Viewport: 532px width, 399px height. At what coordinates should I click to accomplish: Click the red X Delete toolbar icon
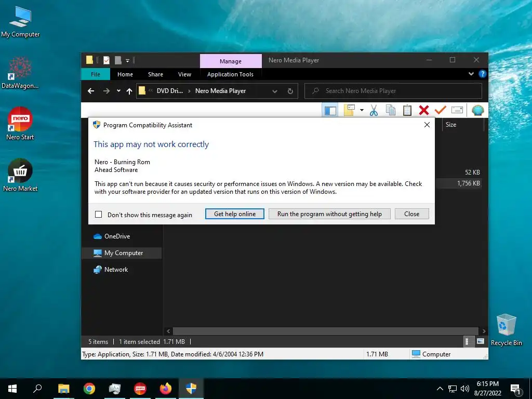click(x=424, y=110)
